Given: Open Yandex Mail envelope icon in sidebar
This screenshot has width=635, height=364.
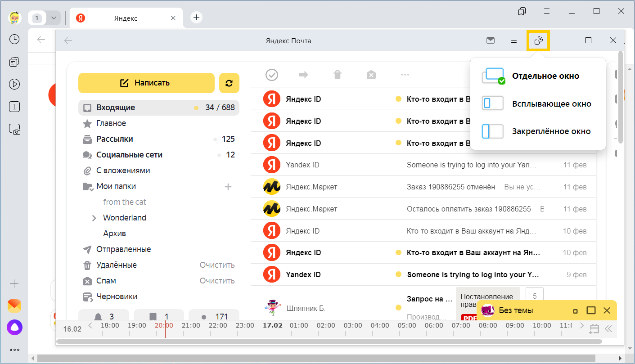Looking at the screenshot, I should click(x=14, y=306).
